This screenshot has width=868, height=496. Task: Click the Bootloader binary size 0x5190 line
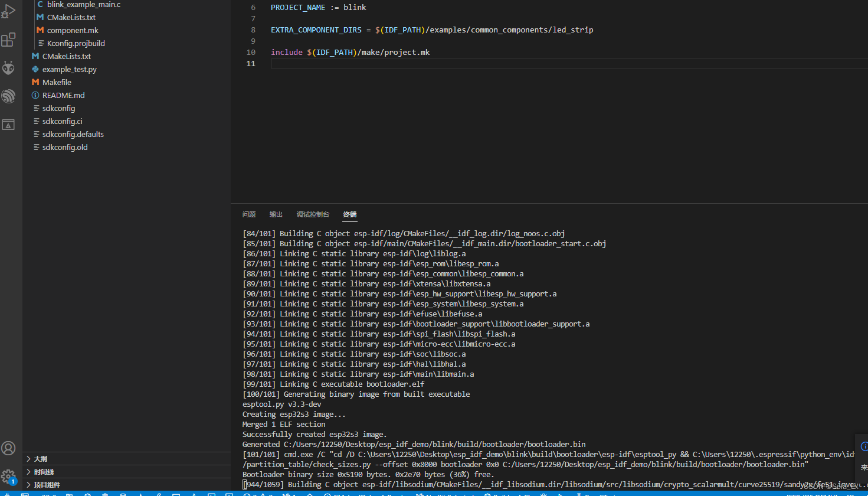(368, 475)
